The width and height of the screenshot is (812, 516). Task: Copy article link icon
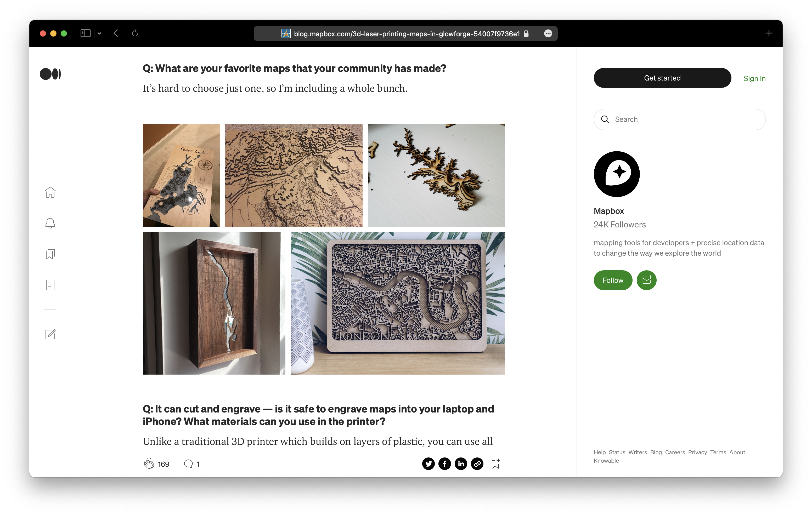(x=477, y=464)
